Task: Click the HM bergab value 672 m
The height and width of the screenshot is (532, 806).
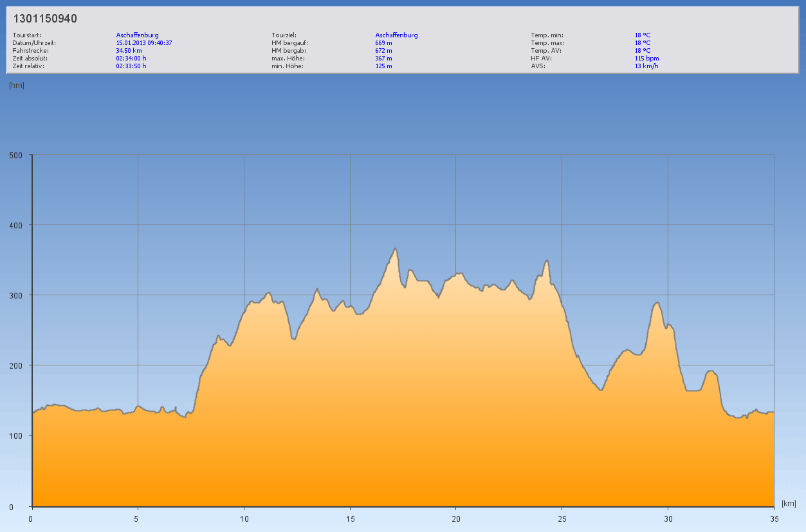Action: point(383,51)
